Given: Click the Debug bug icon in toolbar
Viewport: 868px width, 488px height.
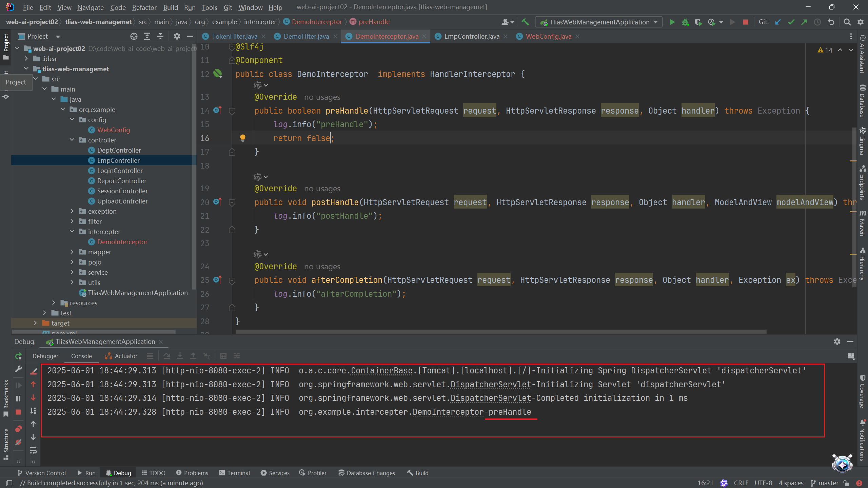Looking at the screenshot, I should (685, 22).
